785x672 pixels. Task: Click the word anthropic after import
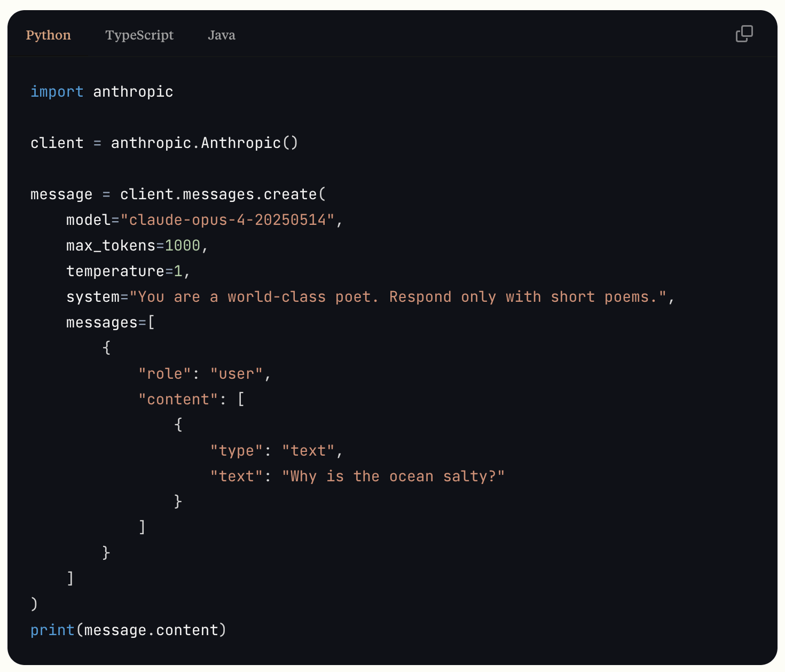[134, 92]
